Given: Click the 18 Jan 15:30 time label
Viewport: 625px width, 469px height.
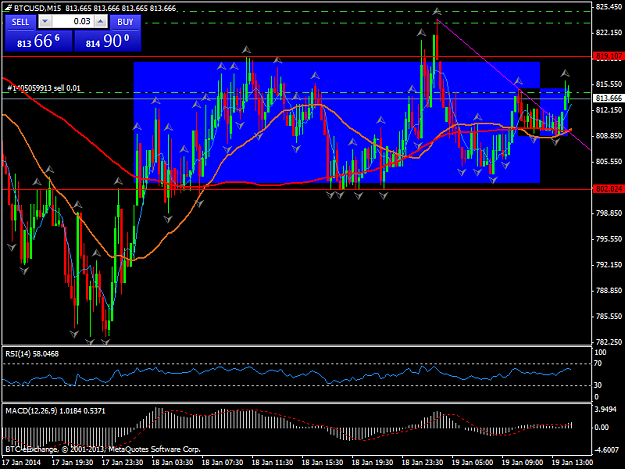Looking at the screenshot, I should point(322,463).
